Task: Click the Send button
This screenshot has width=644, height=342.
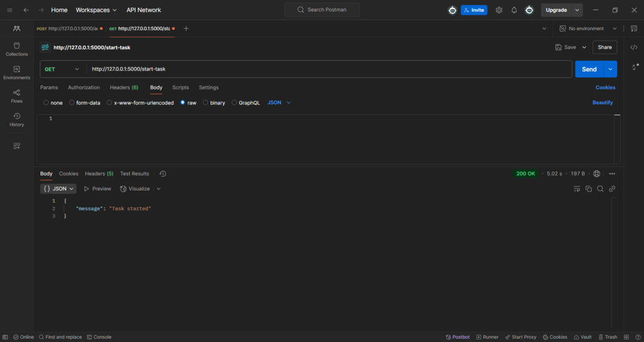Action: pyautogui.click(x=589, y=69)
